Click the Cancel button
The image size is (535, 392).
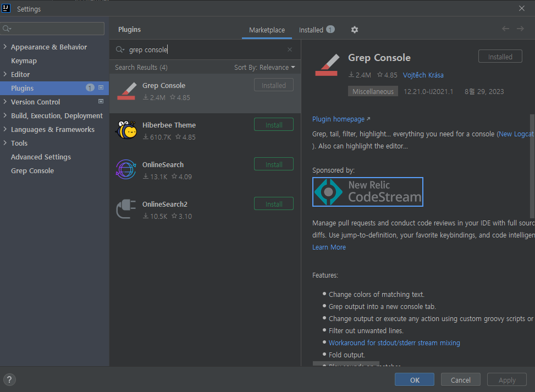coord(461,380)
